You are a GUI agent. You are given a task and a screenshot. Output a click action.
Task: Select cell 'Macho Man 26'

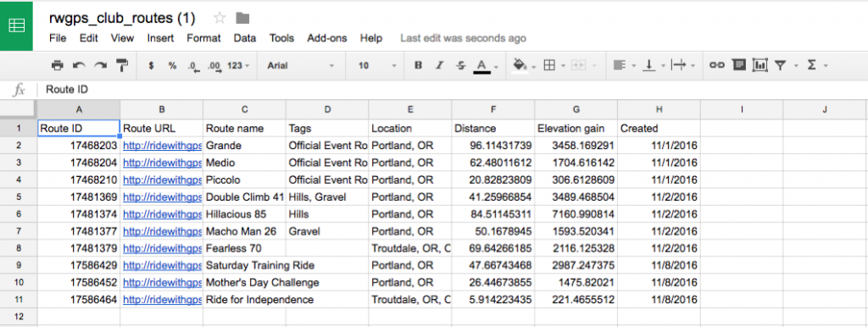[244, 231]
